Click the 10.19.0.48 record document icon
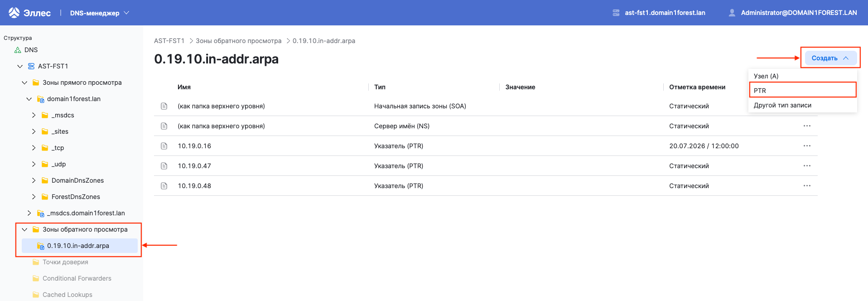 (164, 186)
